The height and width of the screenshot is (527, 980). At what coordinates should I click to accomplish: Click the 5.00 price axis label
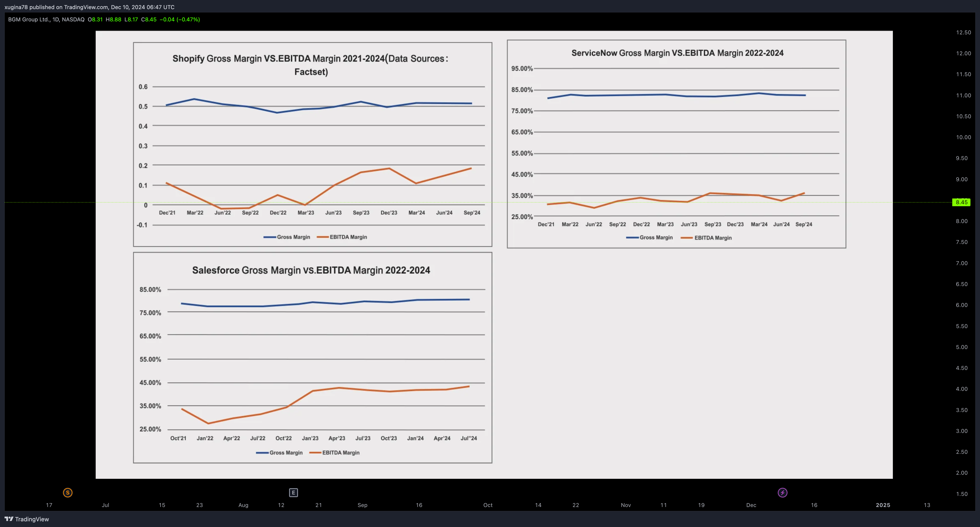coord(962,347)
